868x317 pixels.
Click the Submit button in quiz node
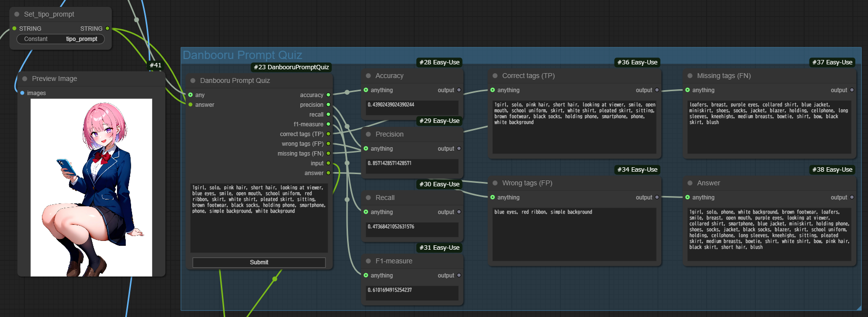coord(259,262)
